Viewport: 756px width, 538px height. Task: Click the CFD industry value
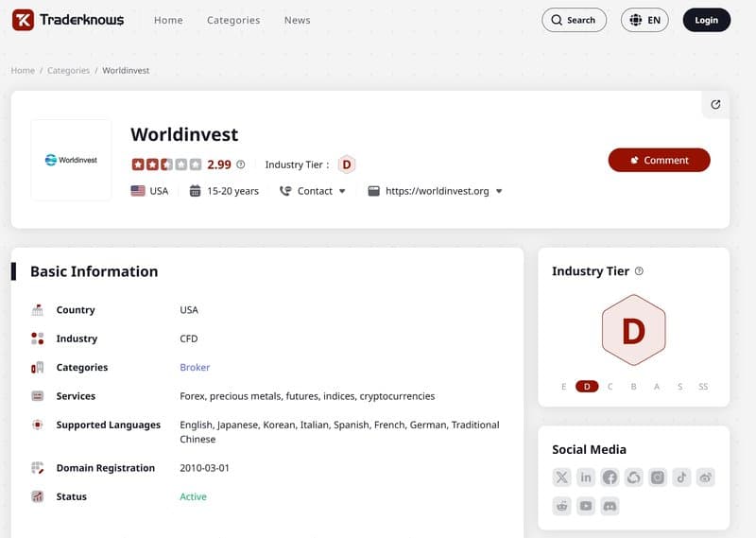(188, 338)
